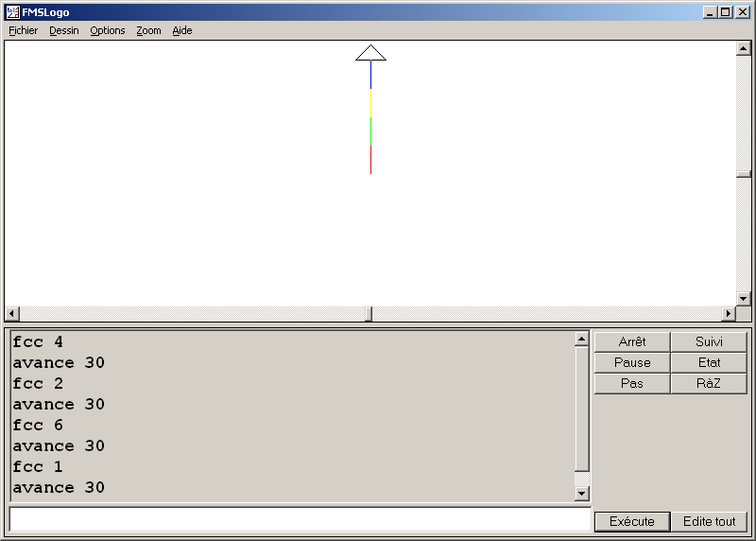Screen dimensions: 756x541
Task: Select 'avance 30' line below 'fcc 2'
Action: point(59,405)
